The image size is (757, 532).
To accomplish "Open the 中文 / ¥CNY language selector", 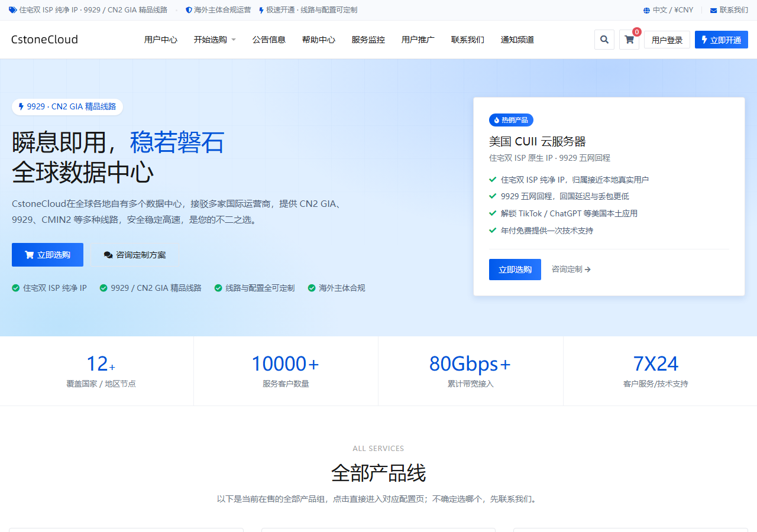I will point(668,10).
